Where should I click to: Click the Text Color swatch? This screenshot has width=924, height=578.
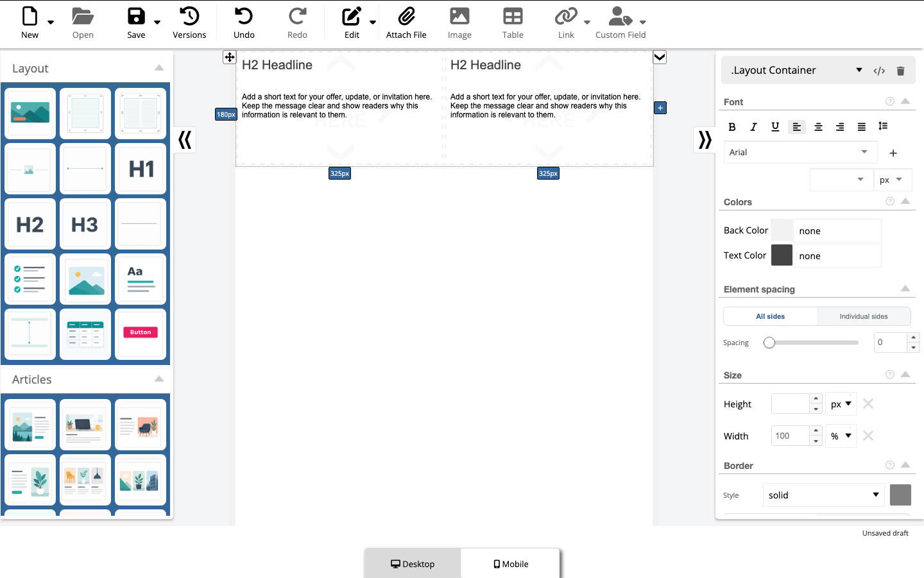tap(782, 255)
